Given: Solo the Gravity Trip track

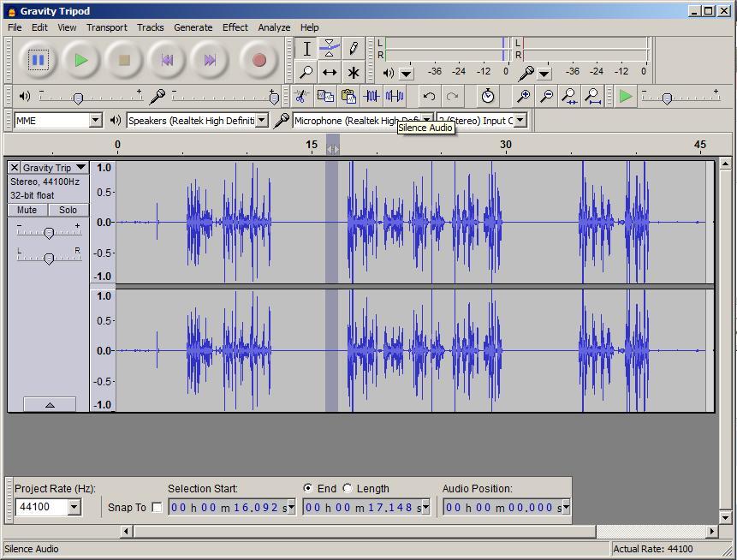Looking at the screenshot, I should pos(68,210).
